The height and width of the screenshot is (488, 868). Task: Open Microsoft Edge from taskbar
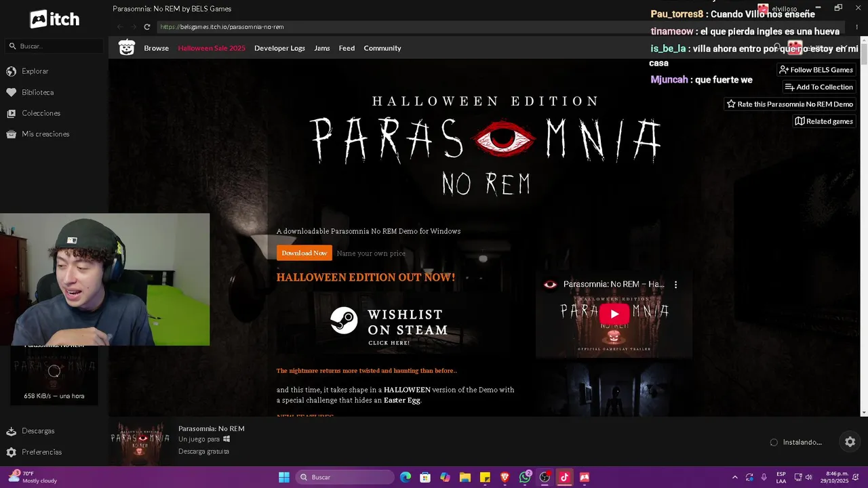tap(406, 477)
